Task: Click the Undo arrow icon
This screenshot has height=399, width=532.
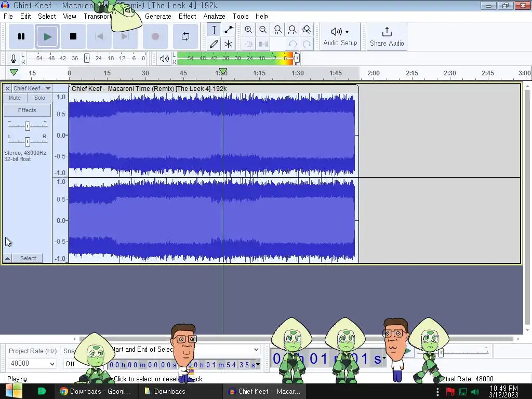Action: pos(292,44)
